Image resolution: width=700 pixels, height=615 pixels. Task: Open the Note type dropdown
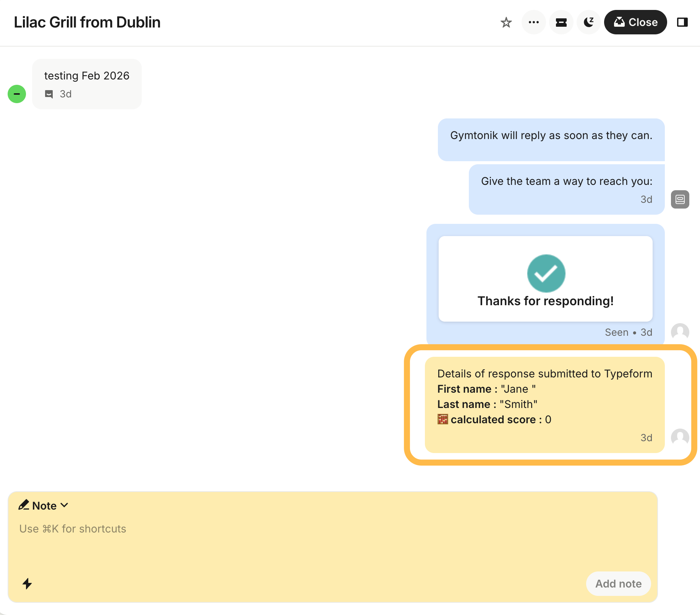(x=44, y=505)
